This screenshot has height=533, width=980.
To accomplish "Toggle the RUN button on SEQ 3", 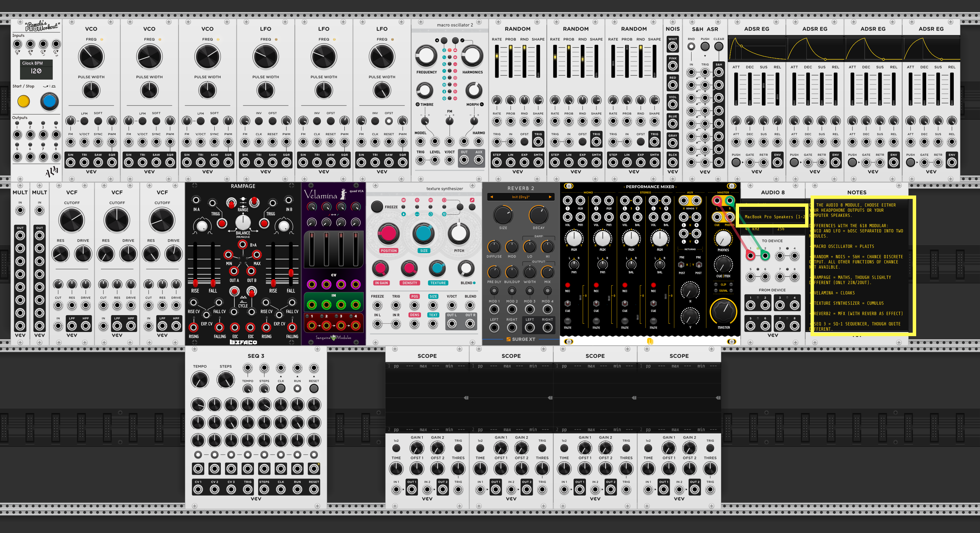I will (297, 389).
